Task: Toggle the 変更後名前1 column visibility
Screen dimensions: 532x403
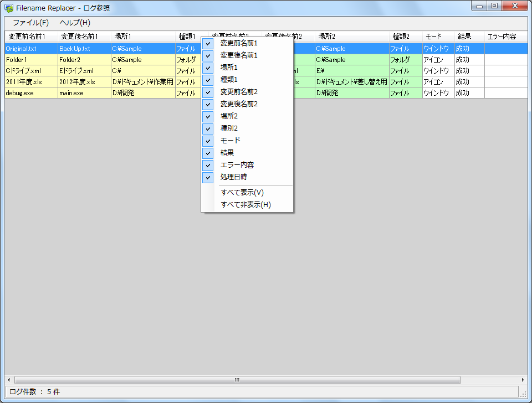Action: [x=239, y=55]
